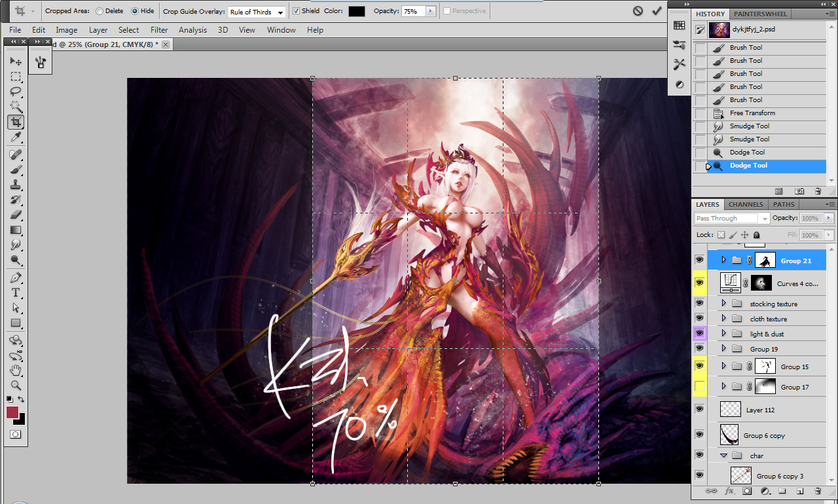Expand the stocking texture group
This screenshot has width=838, height=504.
[x=723, y=304]
